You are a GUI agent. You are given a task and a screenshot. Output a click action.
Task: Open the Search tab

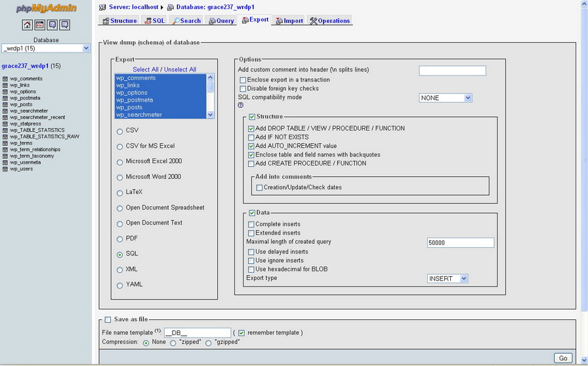tap(186, 20)
